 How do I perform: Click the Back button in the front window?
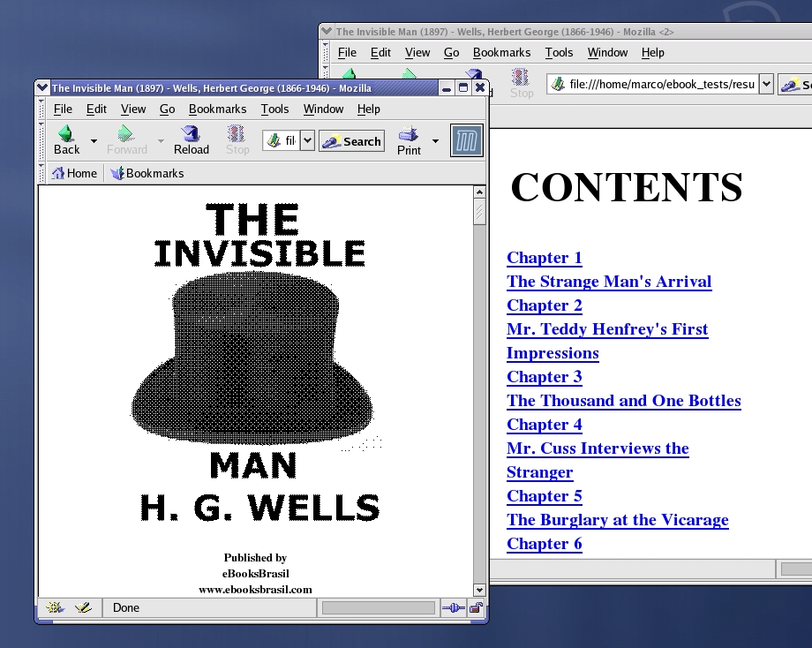pyautogui.click(x=66, y=139)
